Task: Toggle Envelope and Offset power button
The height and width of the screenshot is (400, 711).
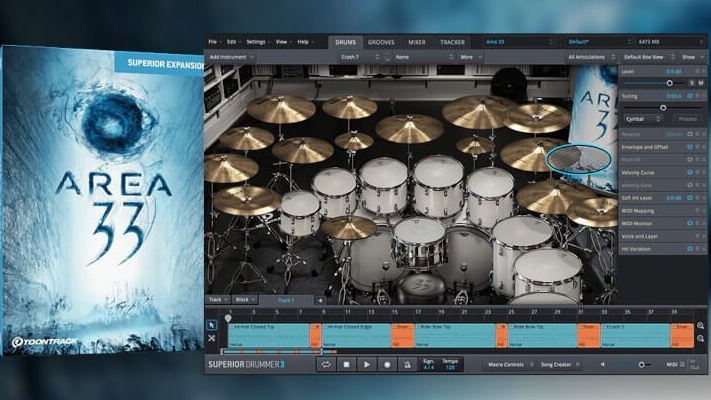Action: [x=690, y=147]
